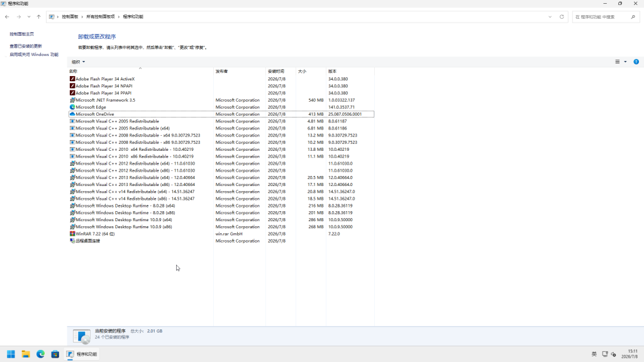
Task: Select the Microsoft Edge program icon
Action: click(72, 107)
